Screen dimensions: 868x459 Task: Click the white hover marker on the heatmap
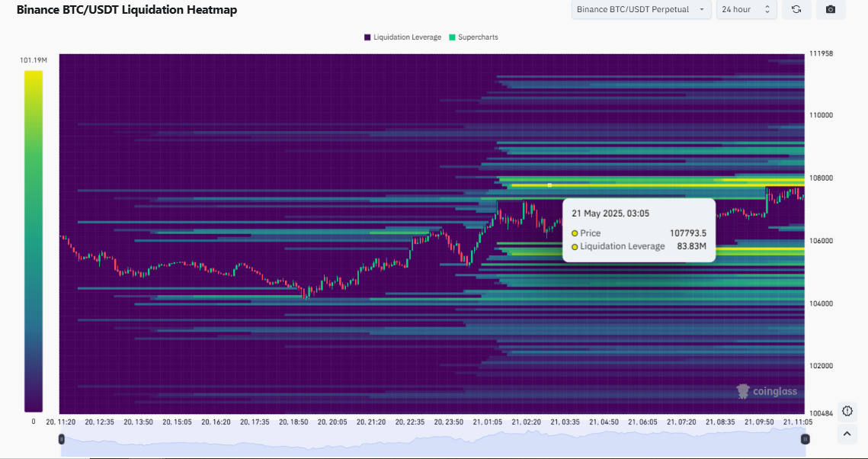point(549,185)
